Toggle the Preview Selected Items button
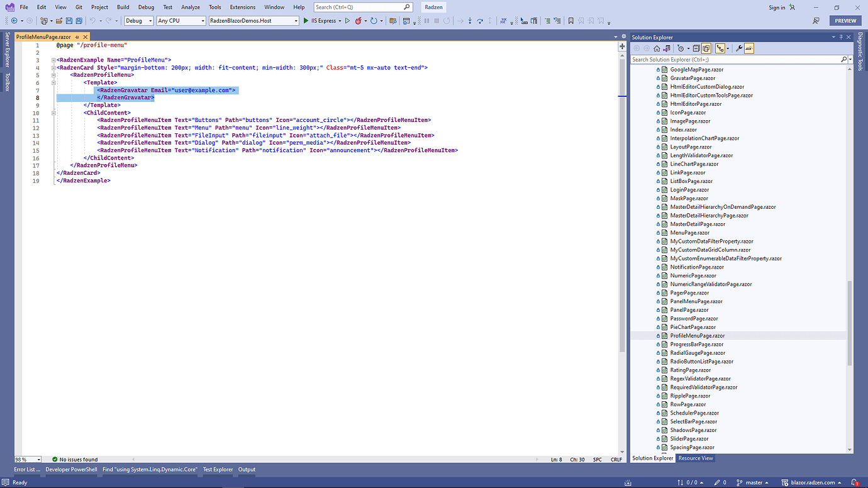Viewport: 868px width, 488px height. coord(749,48)
